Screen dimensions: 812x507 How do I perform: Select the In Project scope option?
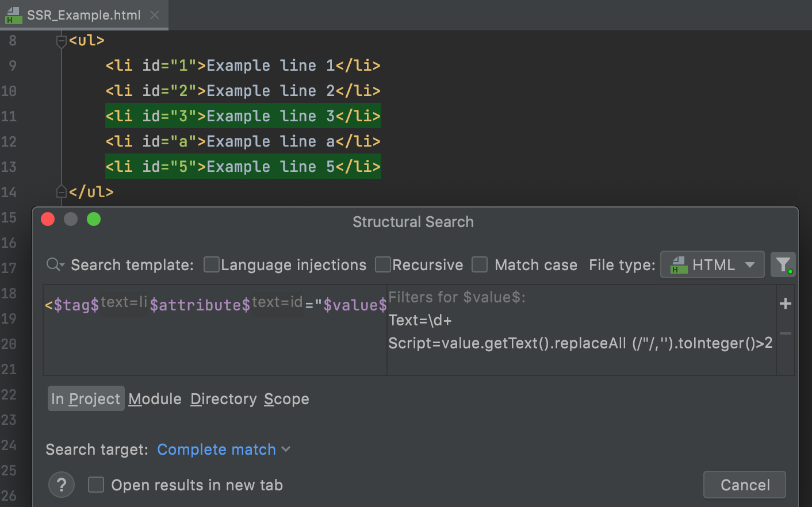point(86,398)
